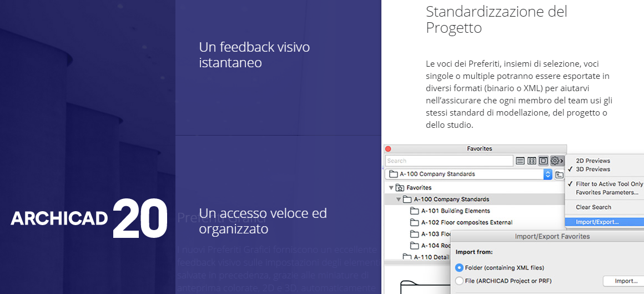Screen dimensions: 644x294
Task: Collapse the A-100 Company Standards tree node
Action: click(x=399, y=200)
